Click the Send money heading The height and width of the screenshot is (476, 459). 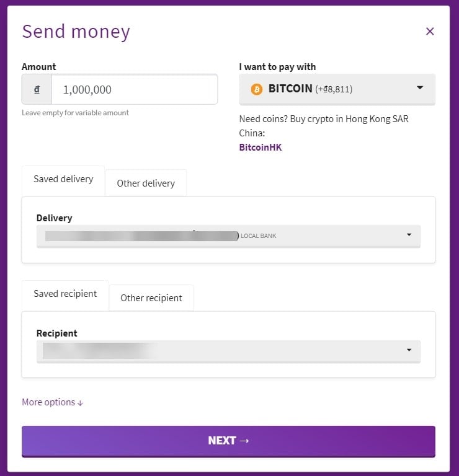pyautogui.click(x=76, y=32)
